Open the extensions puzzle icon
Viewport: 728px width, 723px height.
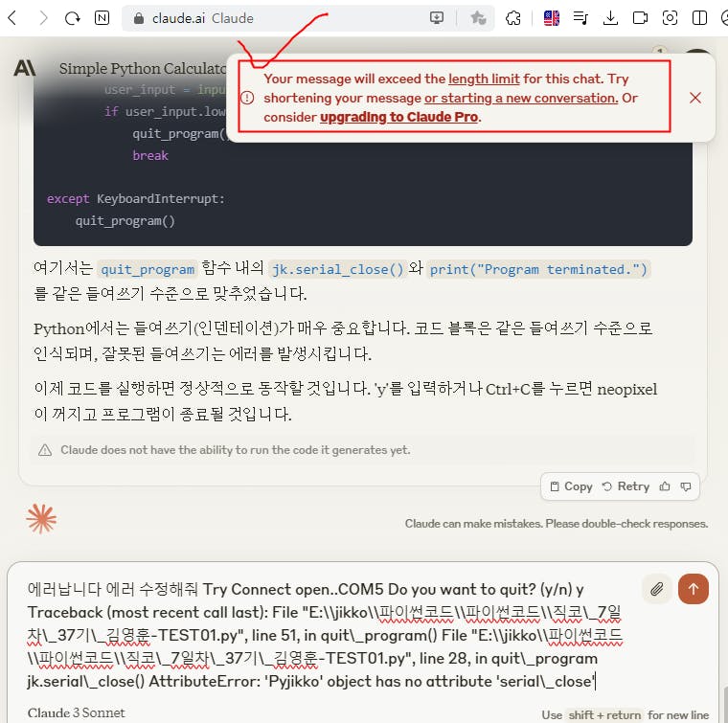tap(513, 18)
